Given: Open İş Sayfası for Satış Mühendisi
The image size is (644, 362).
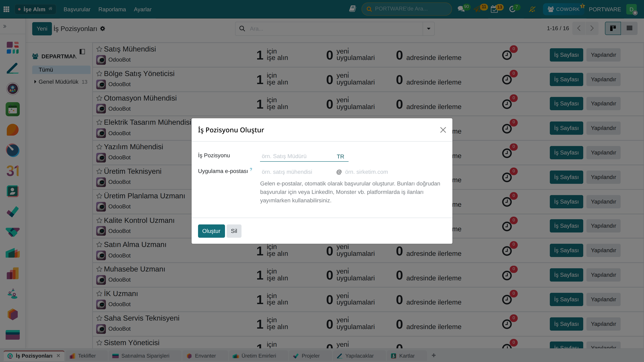Looking at the screenshot, I should pos(566,55).
